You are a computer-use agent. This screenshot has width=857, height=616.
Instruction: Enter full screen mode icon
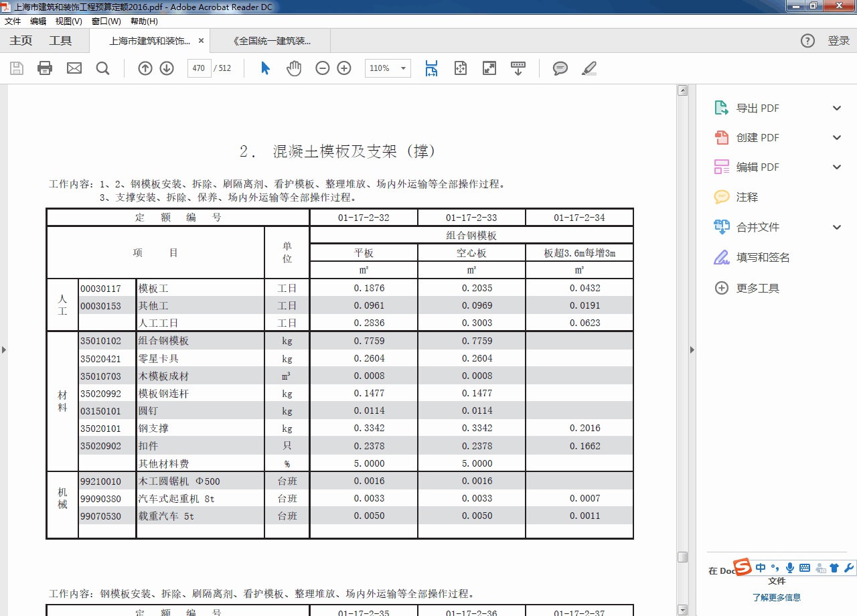coord(489,68)
